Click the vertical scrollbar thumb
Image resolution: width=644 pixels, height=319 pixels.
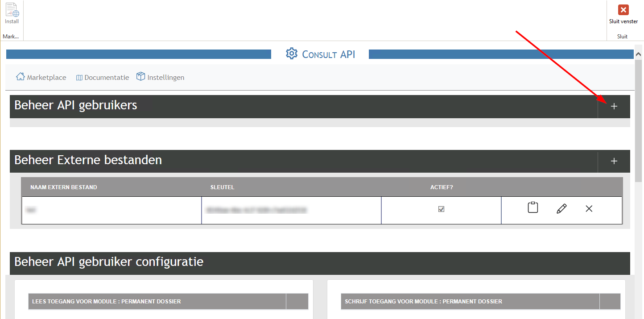(638, 120)
